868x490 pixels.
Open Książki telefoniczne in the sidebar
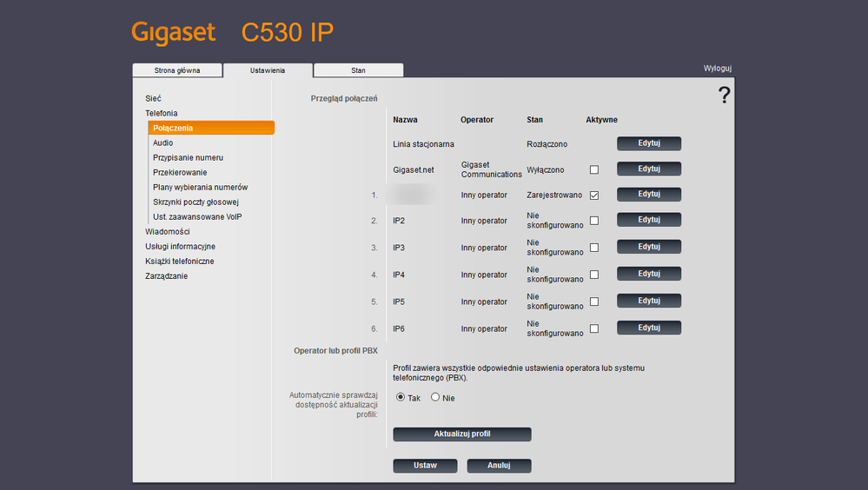[179, 262]
